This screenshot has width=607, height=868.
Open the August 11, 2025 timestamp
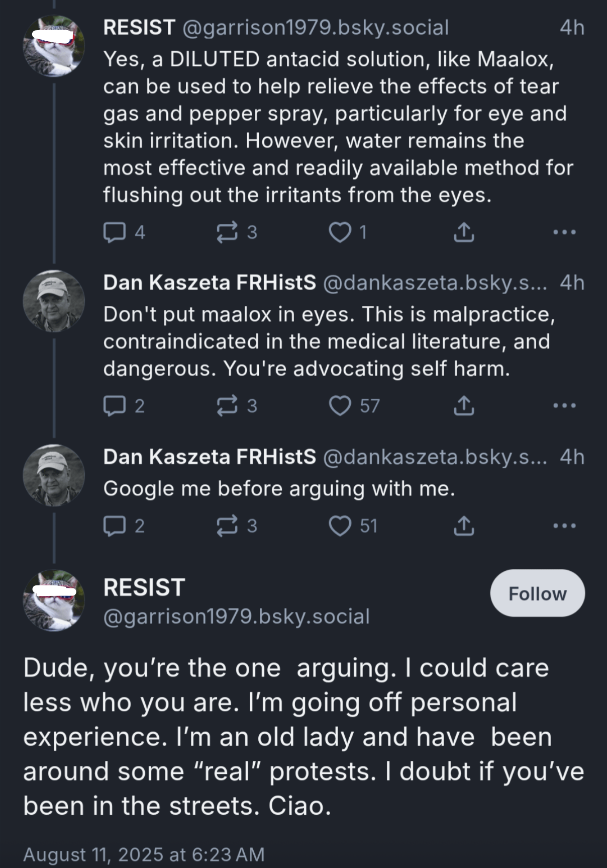[144, 854]
